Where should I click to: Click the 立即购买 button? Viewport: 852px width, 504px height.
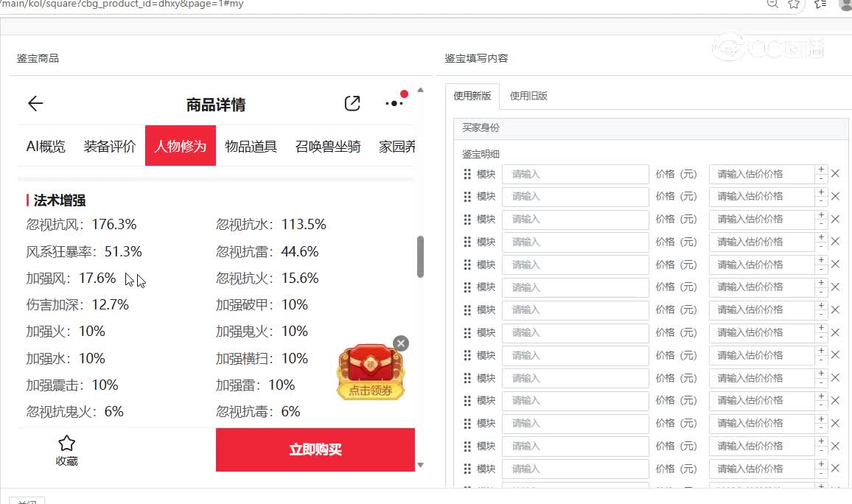[x=315, y=449]
